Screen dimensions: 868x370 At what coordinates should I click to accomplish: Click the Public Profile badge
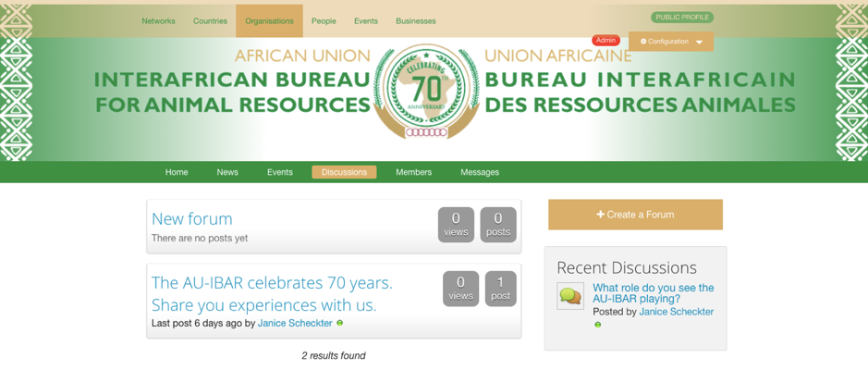(x=682, y=18)
